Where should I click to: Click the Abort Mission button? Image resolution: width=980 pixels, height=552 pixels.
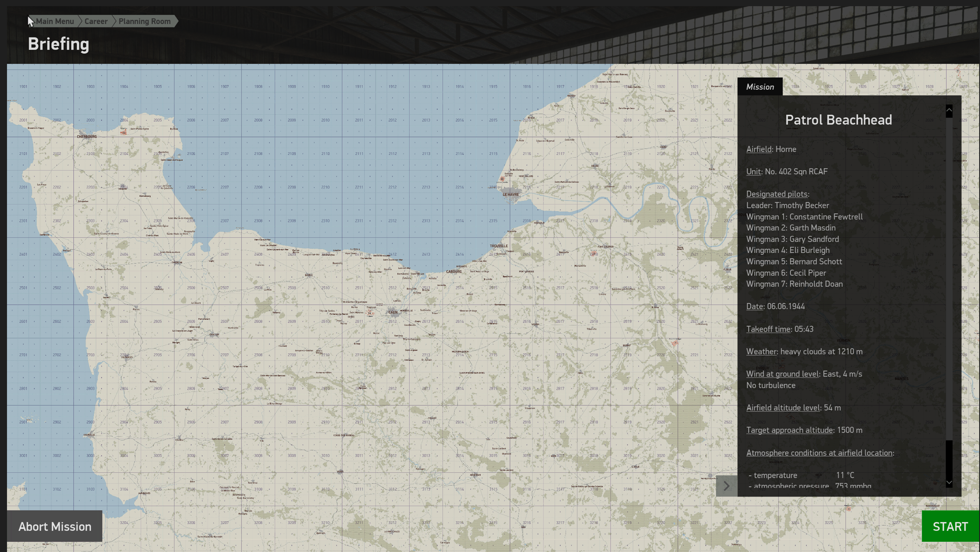coord(55,527)
